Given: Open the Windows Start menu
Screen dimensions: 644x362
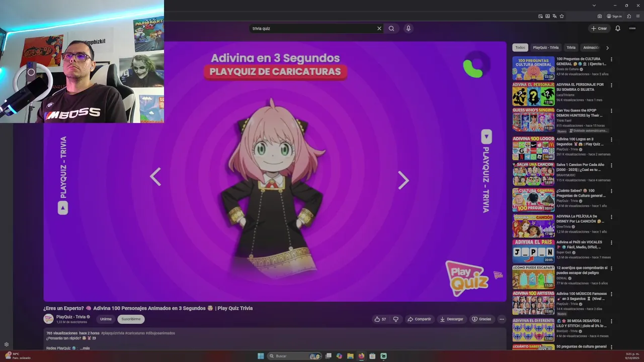Looking at the screenshot, I should (261, 356).
